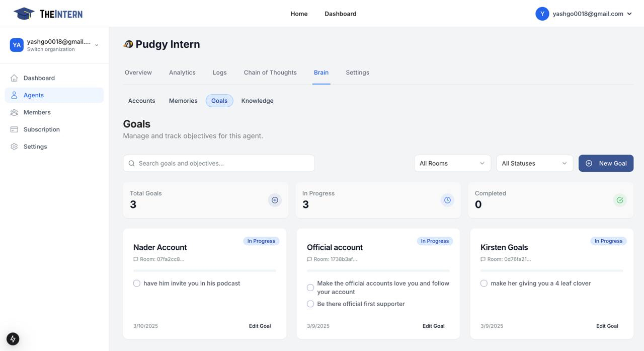Check off 'have him invite you in his podcast'

[x=137, y=284]
